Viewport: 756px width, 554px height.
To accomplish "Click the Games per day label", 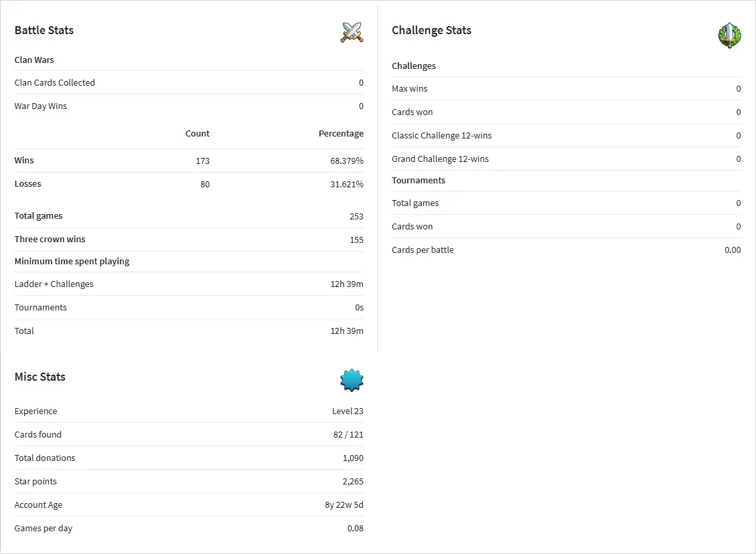I will pyautogui.click(x=44, y=528).
